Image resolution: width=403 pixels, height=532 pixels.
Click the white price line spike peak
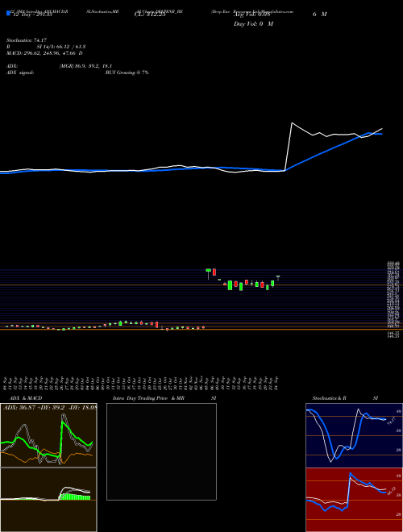point(292,123)
